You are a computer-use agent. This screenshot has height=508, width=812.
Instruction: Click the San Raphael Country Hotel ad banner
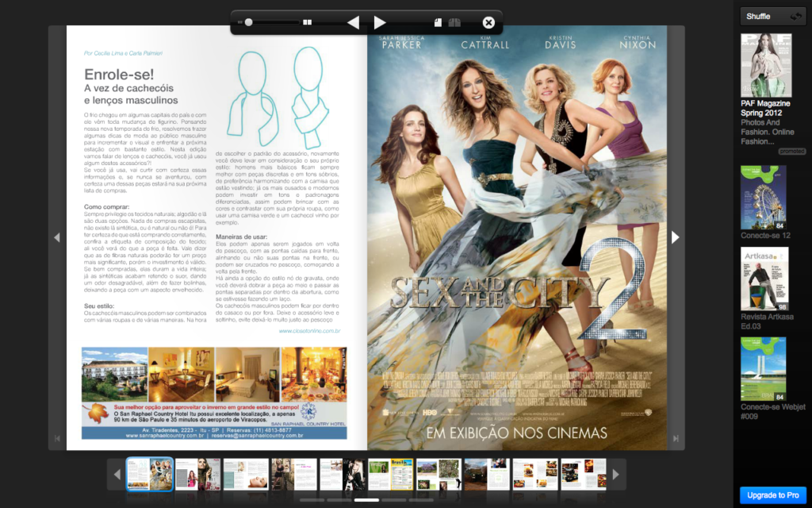click(214, 393)
